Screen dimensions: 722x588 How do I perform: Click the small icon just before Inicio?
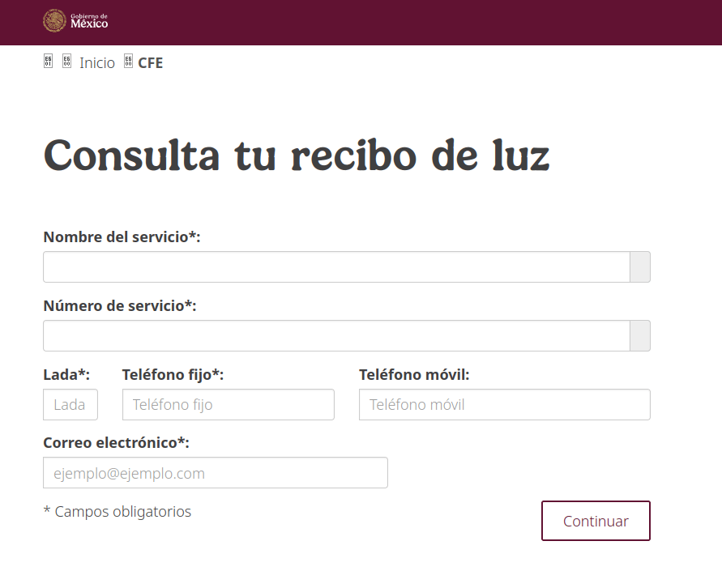[66, 60]
